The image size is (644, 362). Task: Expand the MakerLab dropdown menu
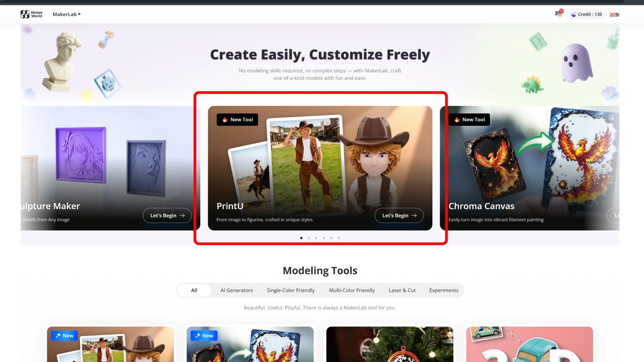[x=66, y=14]
